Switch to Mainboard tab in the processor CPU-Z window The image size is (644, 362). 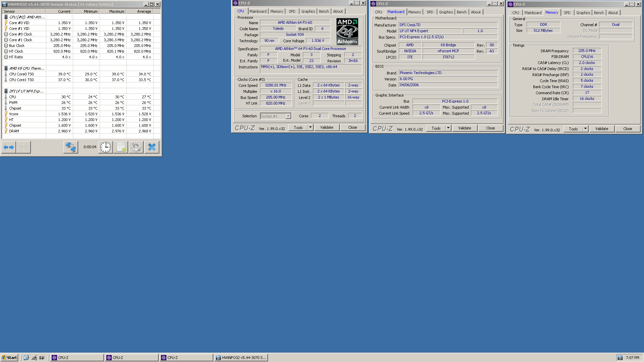pos(258,11)
